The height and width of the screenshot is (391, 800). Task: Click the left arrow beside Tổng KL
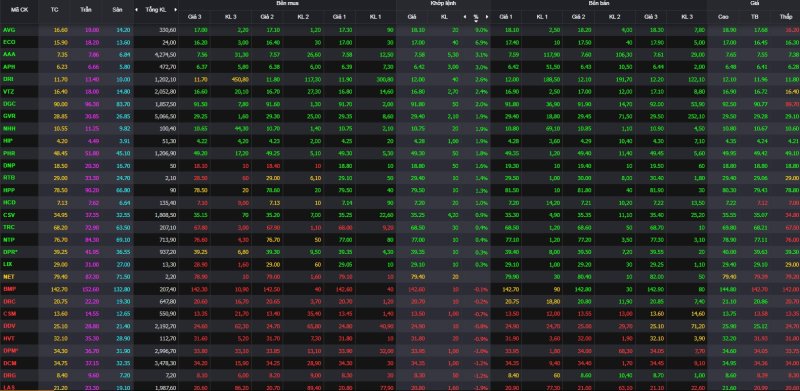(137, 10)
